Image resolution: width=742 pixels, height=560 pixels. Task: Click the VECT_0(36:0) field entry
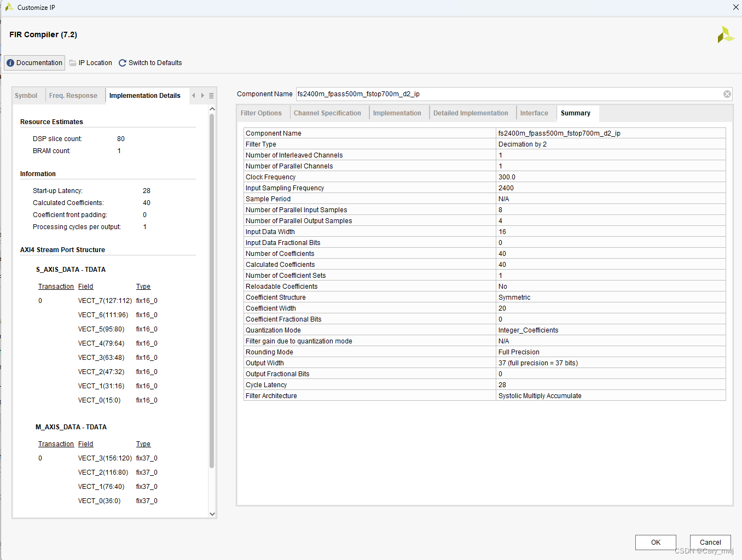pos(100,501)
